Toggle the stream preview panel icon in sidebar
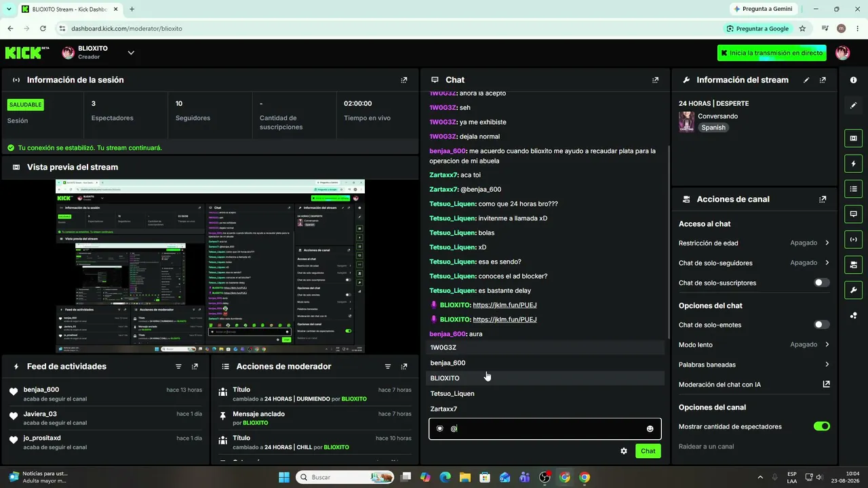This screenshot has width=868, height=488. click(853, 138)
